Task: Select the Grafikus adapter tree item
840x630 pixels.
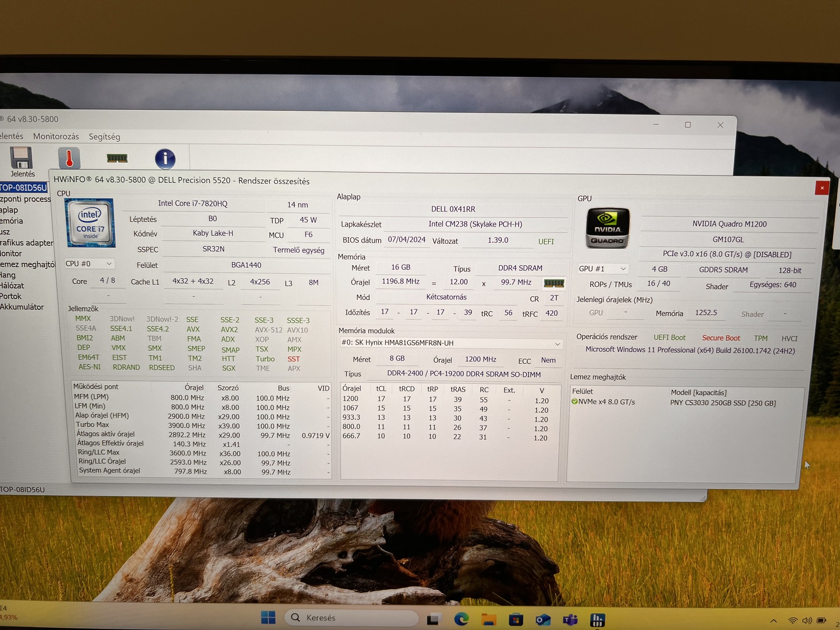Action: tap(27, 243)
